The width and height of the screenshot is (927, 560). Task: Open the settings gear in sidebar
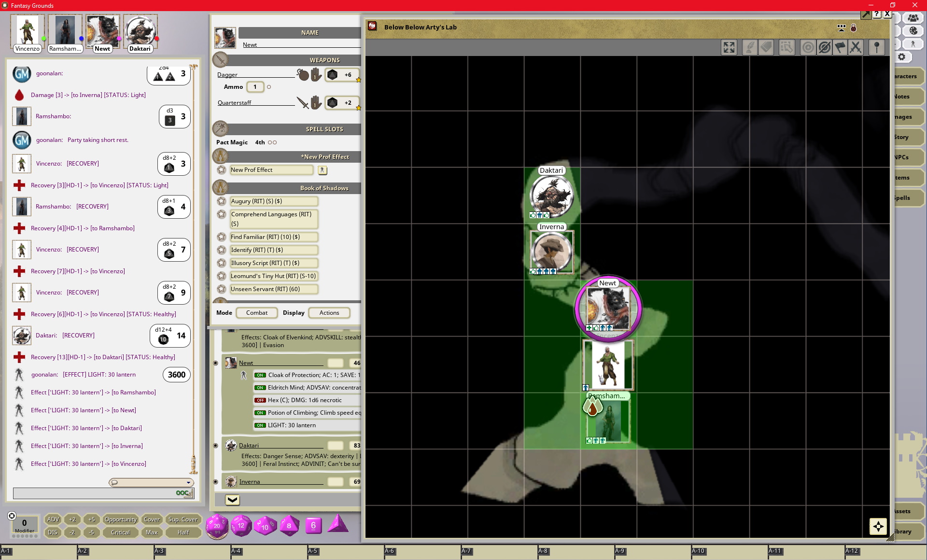(x=901, y=57)
